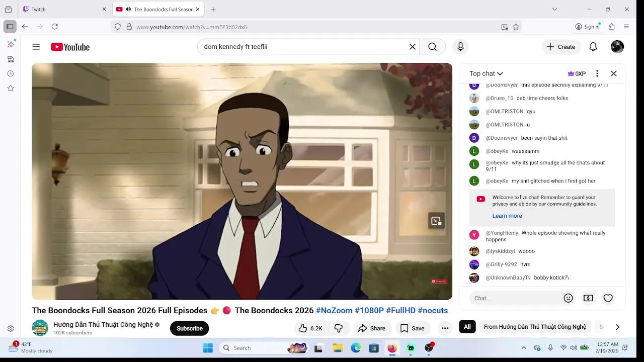Open the #nocuts hashtag link
This screenshot has height=362, width=644.
pos(433,310)
